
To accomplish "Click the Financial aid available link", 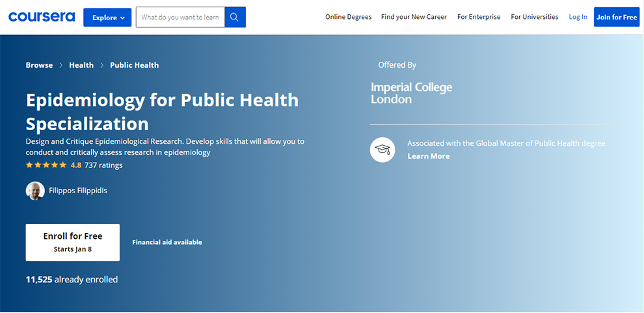I will [x=167, y=242].
